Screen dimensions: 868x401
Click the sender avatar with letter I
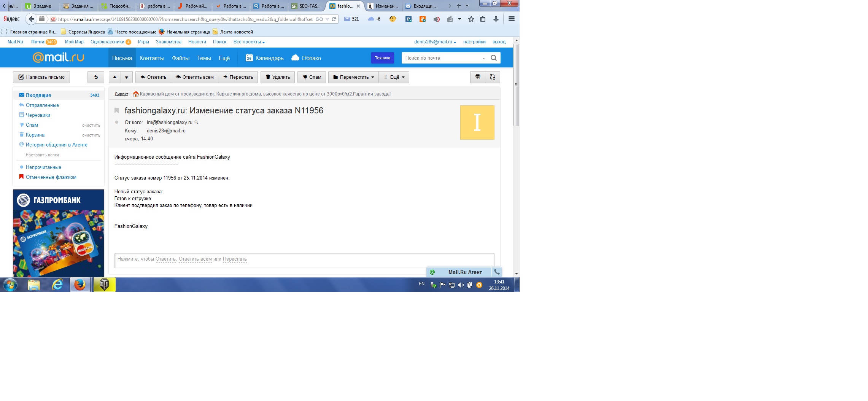tap(477, 123)
